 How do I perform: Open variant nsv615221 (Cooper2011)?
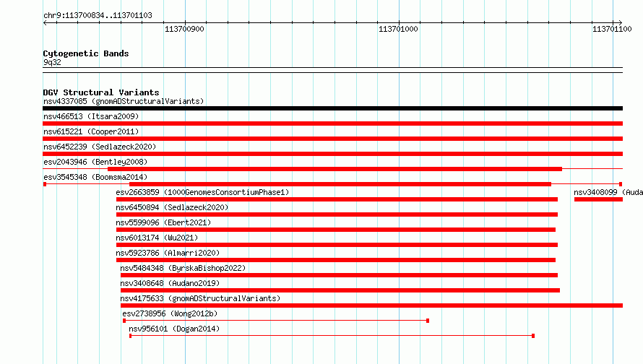[x=91, y=131]
